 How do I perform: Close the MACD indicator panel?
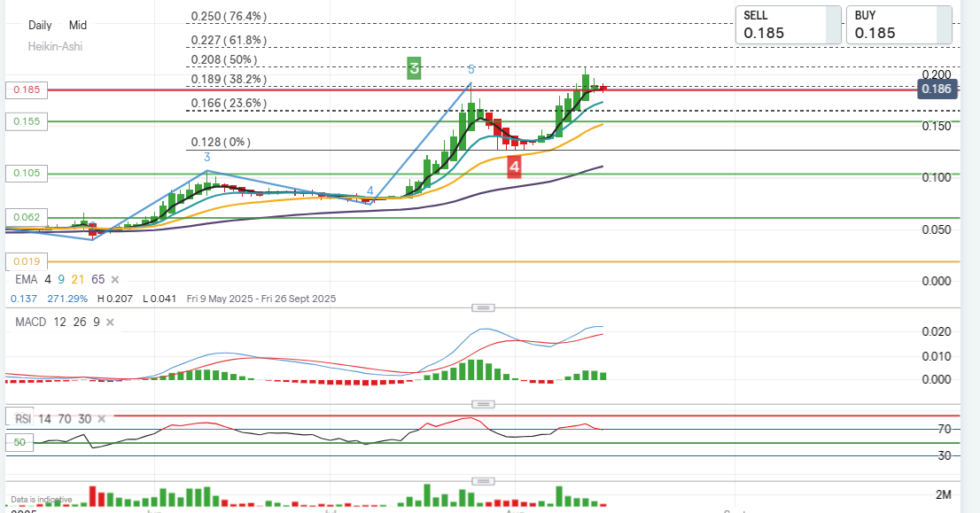(109, 322)
